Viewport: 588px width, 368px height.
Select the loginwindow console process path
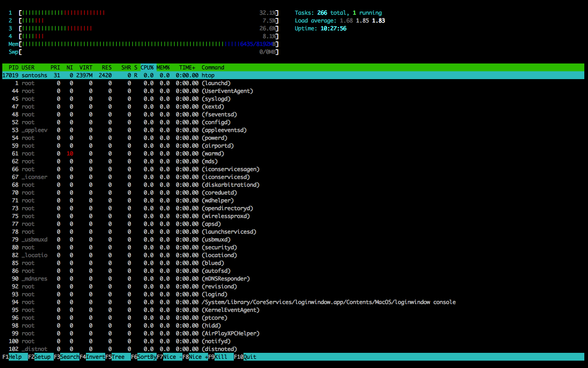tap(328, 302)
